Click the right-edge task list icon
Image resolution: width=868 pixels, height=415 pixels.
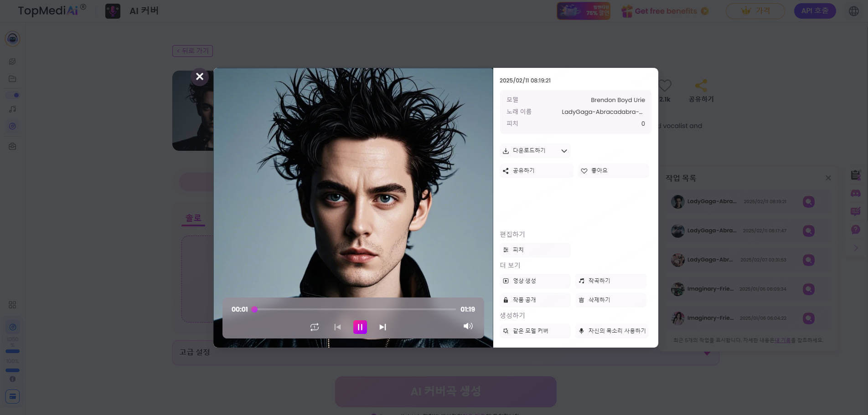(856, 175)
